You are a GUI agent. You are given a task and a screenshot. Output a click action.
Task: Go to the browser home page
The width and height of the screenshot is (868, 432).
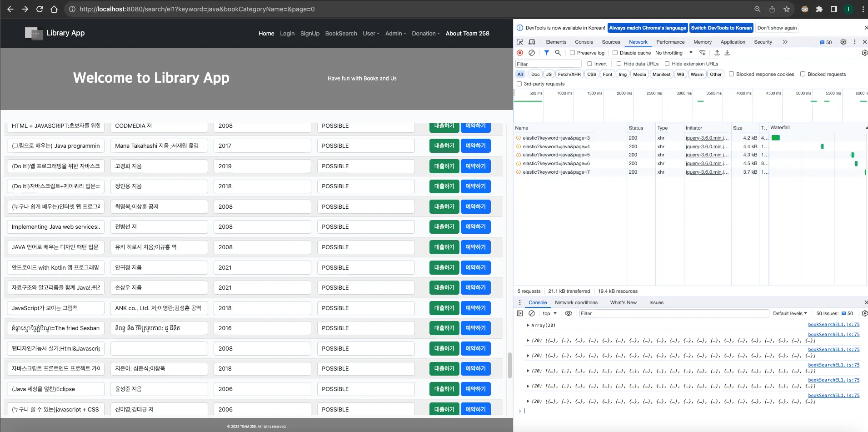[x=54, y=9]
